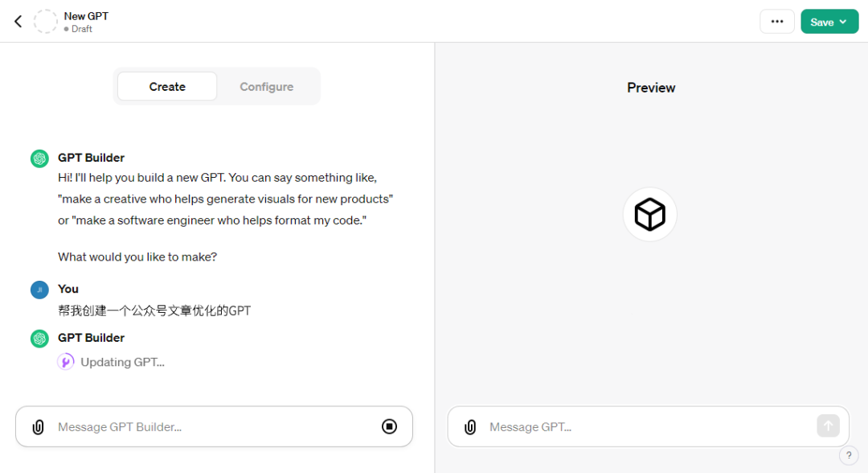Image resolution: width=868 pixels, height=473 pixels.
Task: Click the back arrow icon
Action: click(18, 22)
